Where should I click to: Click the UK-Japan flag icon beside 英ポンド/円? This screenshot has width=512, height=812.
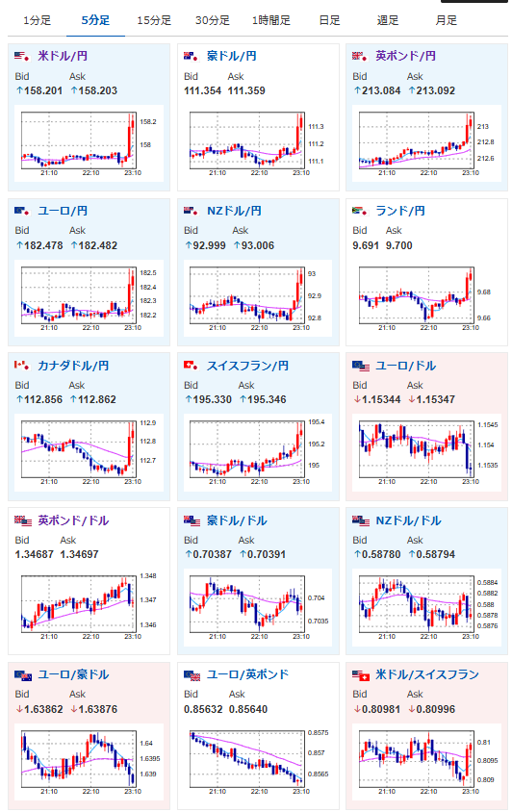coord(360,56)
